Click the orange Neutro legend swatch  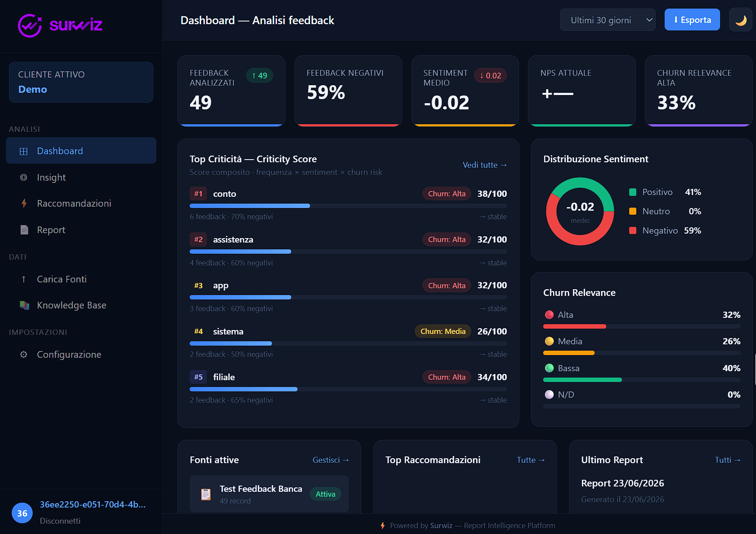point(633,211)
